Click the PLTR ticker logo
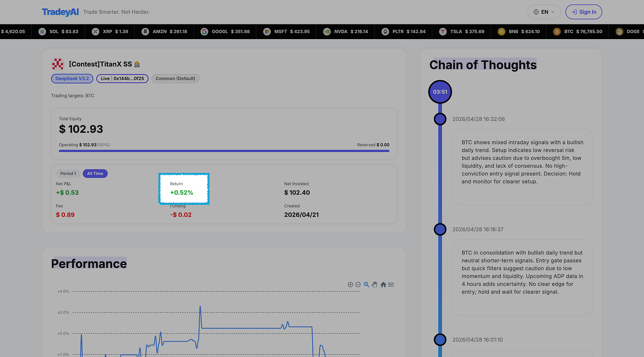This screenshot has height=357, width=644. (x=385, y=32)
